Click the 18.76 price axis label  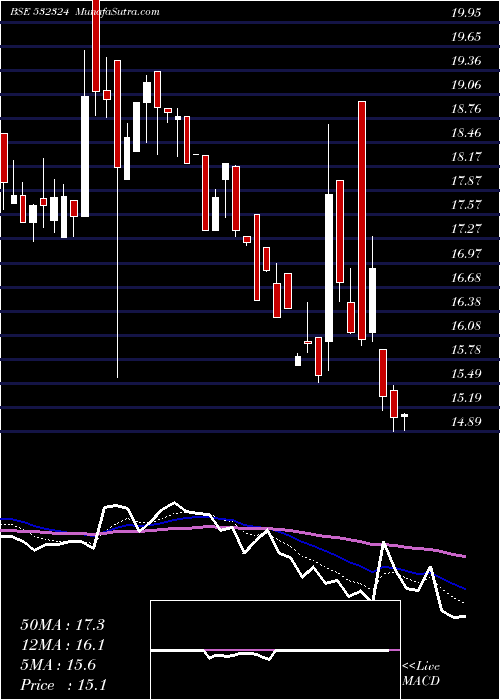(x=466, y=109)
